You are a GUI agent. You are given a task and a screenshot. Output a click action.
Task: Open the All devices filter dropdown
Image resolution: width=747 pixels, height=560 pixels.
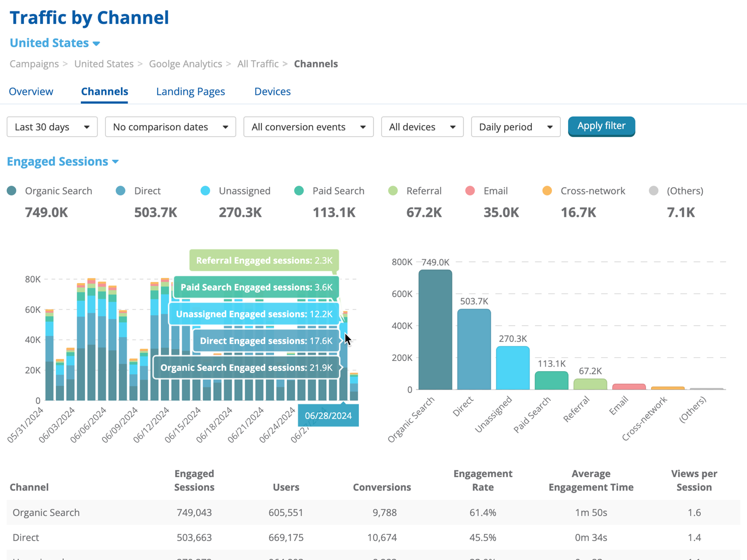coord(422,127)
